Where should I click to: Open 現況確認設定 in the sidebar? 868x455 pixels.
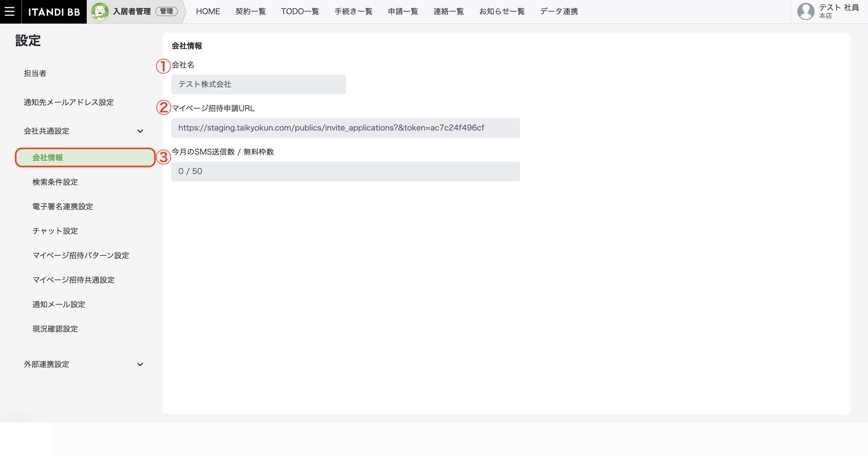[x=55, y=329]
